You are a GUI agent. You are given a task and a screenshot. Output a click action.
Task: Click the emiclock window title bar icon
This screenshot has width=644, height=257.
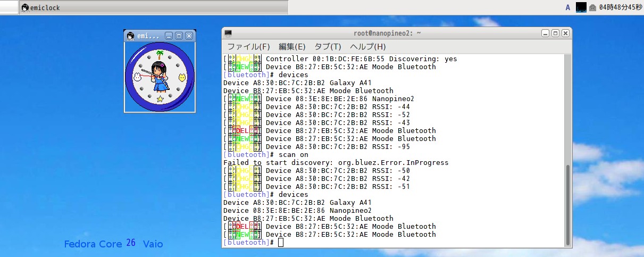[x=130, y=36]
